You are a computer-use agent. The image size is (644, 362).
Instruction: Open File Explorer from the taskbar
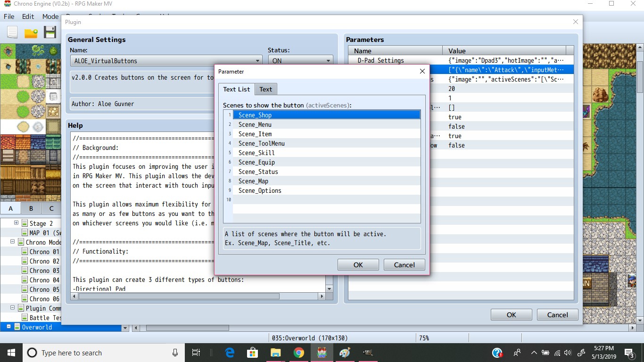[x=276, y=353]
